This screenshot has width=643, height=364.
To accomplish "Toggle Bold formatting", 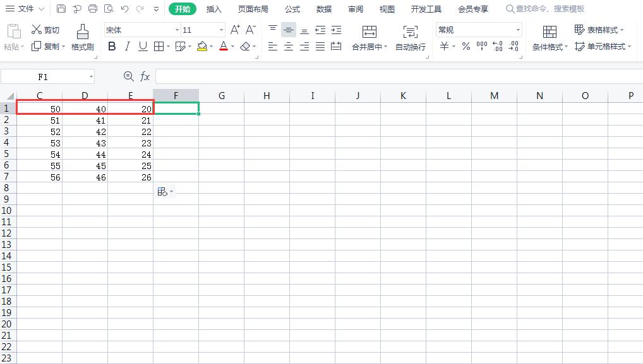I will tap(112, 47).
